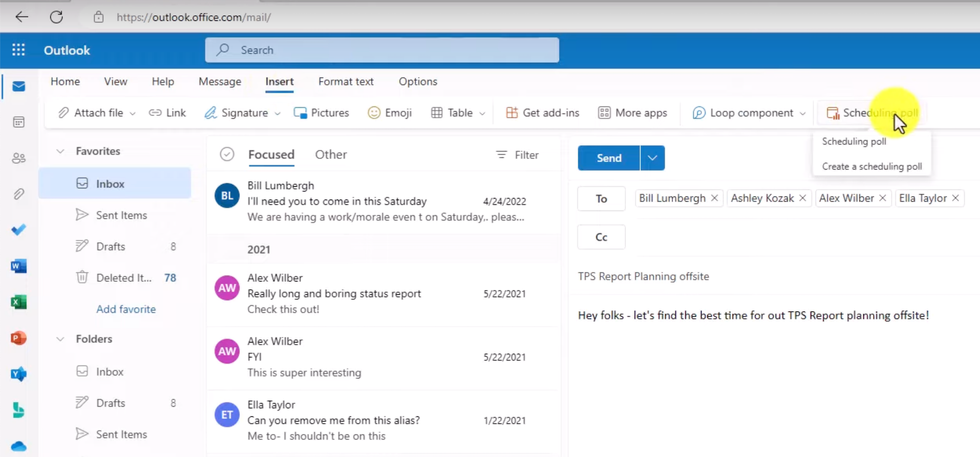Image resolution: width=980 pixels, height=457 pixels.
Task: Remove Alex Wilber from recipients
Action: (x=883, y=198)
